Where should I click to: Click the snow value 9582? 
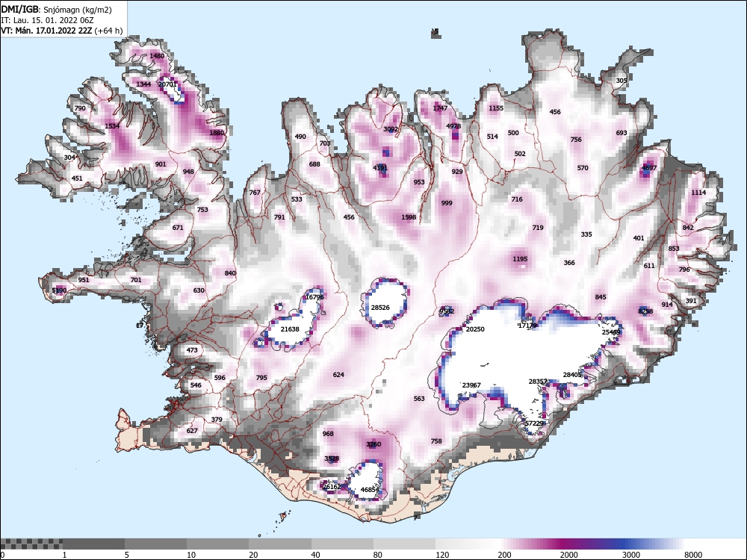coord(447,311)
